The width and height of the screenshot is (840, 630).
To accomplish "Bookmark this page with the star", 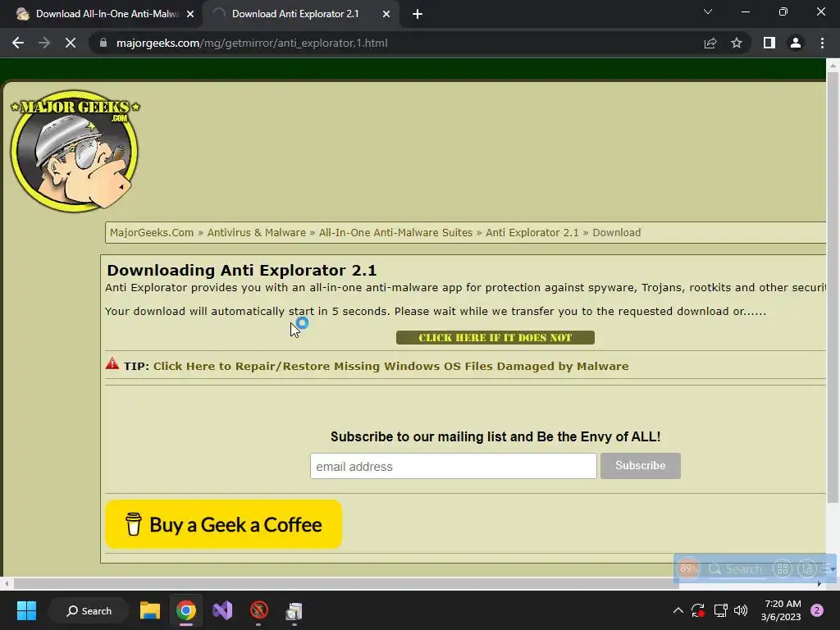I will (x=737, y=43).
